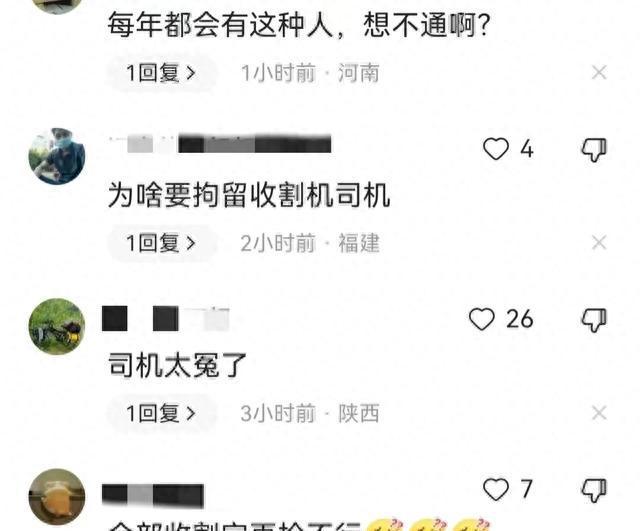Like the comment with 4 likes
Image resolution: width=640 pixels, height=531 pixels.
(496, 149)
